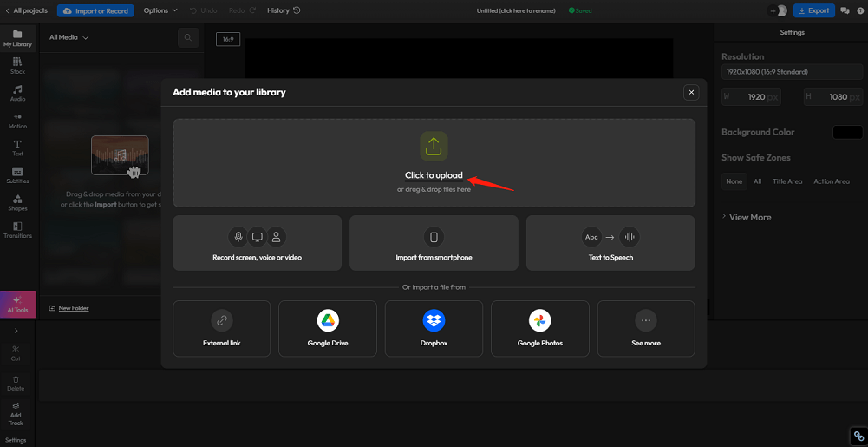Click the Import or Record button
Image resolution: width=868 pixels, height=447 pixels.
pyautogui.click(x=95, y=10)
